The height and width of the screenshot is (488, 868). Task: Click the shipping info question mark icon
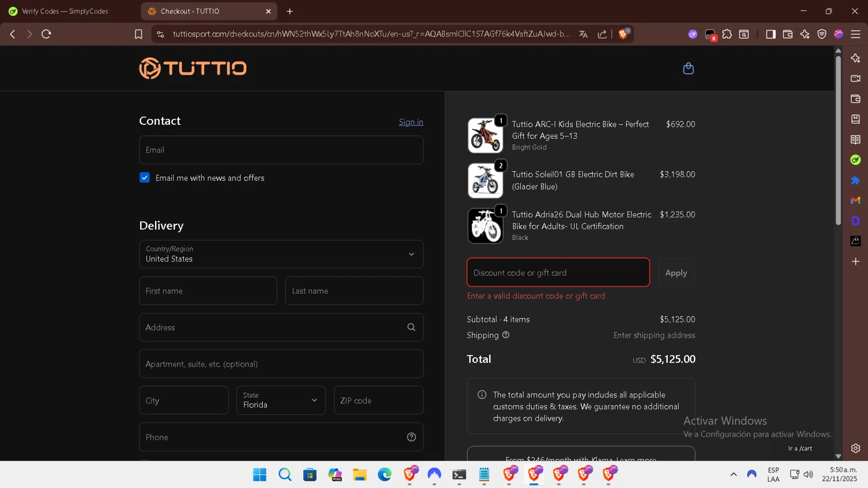[506, 335]
